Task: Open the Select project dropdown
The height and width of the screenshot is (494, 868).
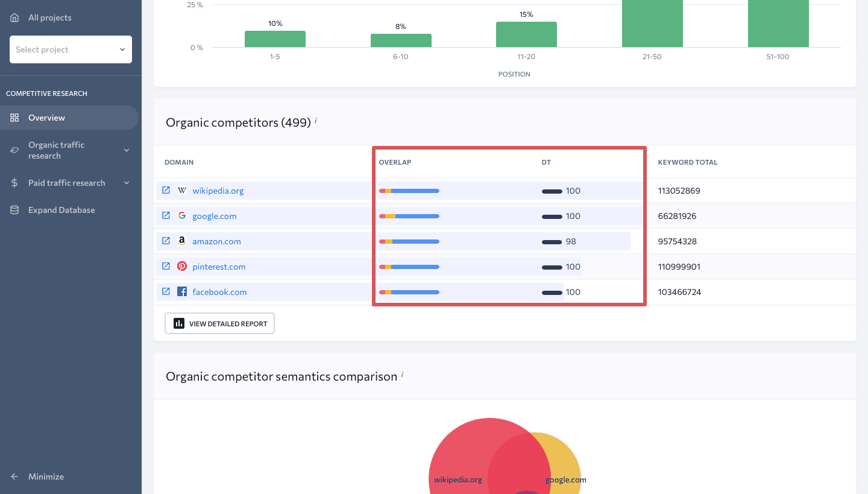Action: click(71, 49)
